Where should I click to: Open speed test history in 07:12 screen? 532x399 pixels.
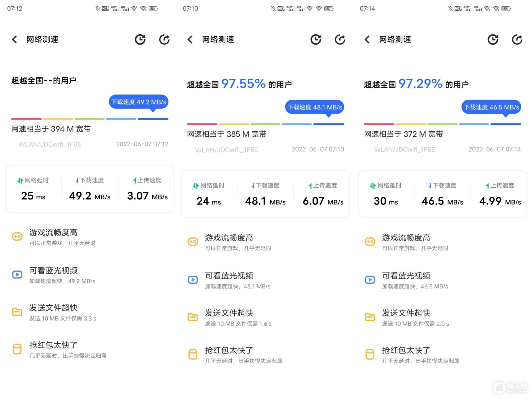[x=140, y=39]
